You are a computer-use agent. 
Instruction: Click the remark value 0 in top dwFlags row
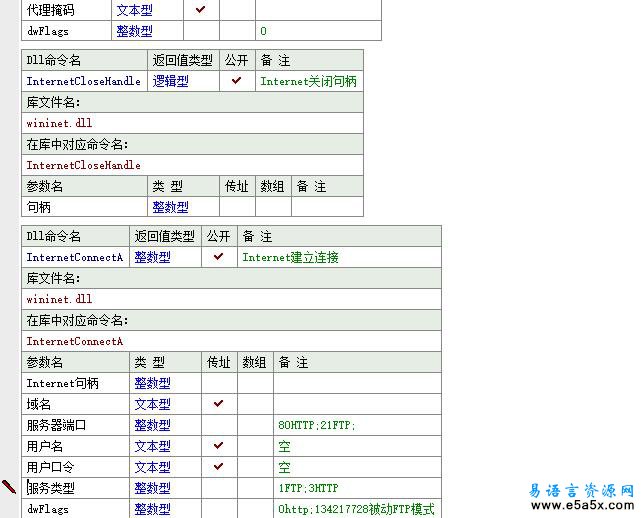pyautogui.click(x=263, y=31)
